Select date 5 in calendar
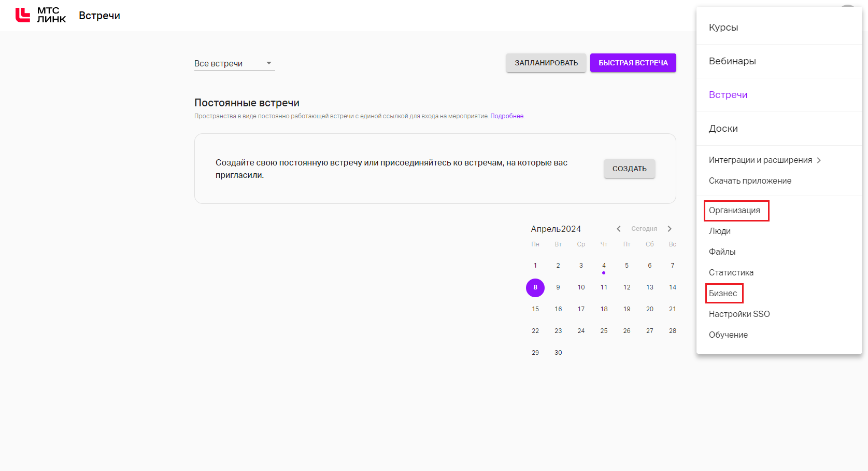This screenshot has width=868, height=471. coord(627,266)
